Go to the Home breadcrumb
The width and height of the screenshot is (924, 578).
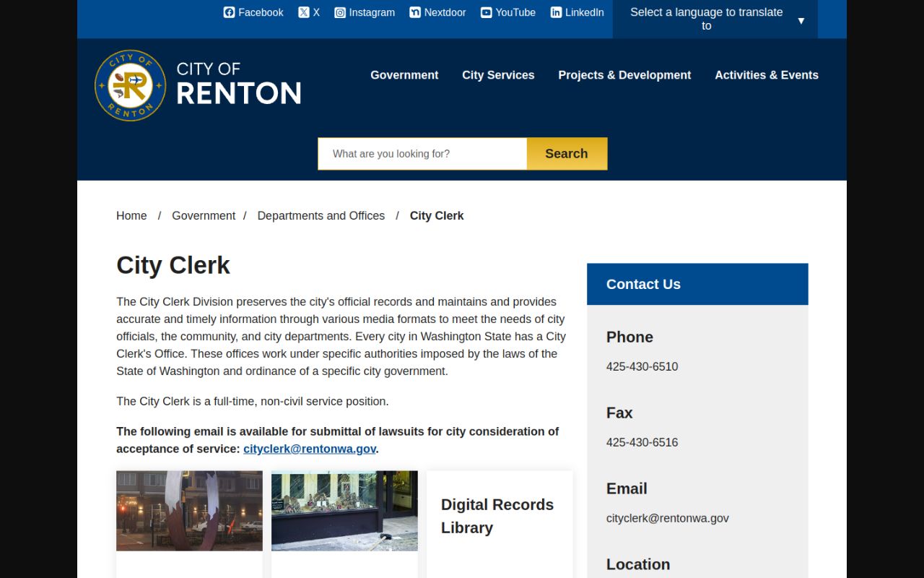coord(131,215)
